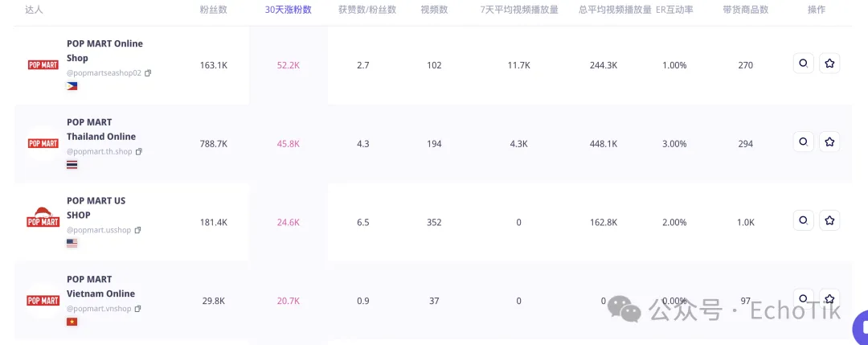This screenshot has width=868, height=345.
Task: Click engagement rate 2.00%
Action: 674,223
